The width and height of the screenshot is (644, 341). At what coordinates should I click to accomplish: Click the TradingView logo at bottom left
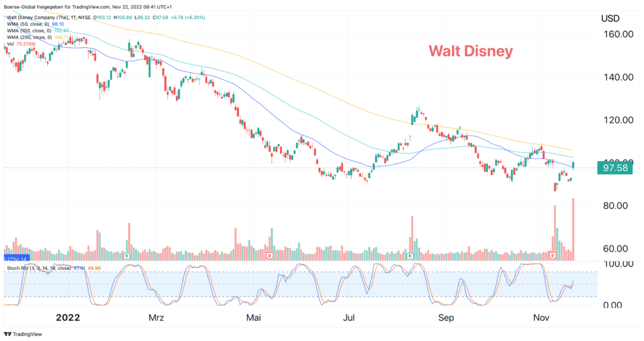(23, 334)
